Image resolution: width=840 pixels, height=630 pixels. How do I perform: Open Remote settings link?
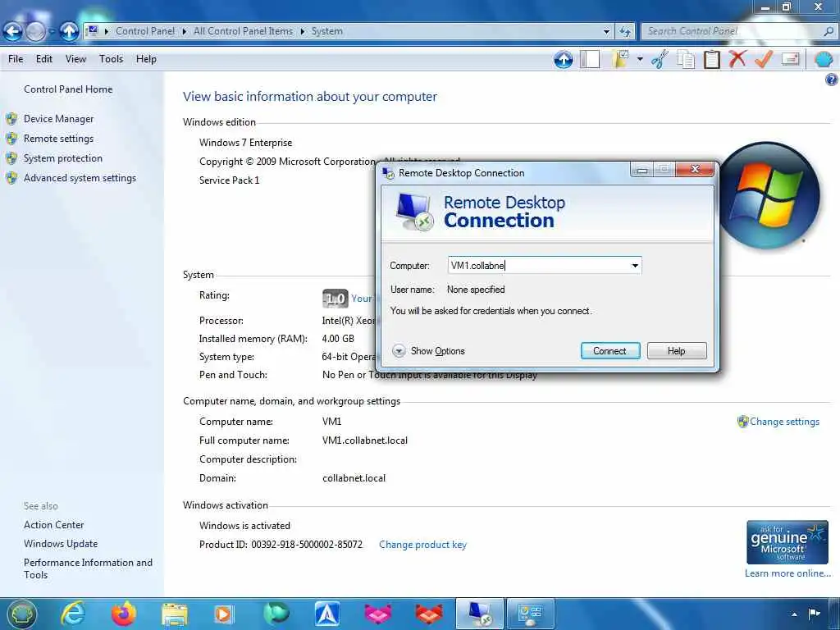58,139
